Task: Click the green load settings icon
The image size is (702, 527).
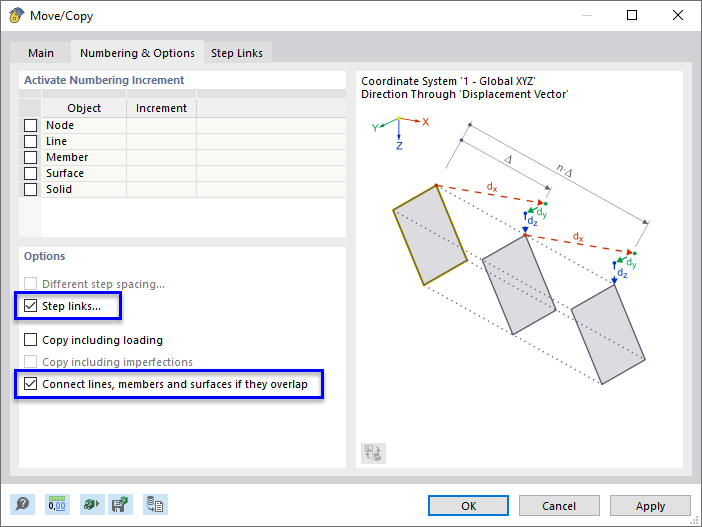Action: point(92,505)
